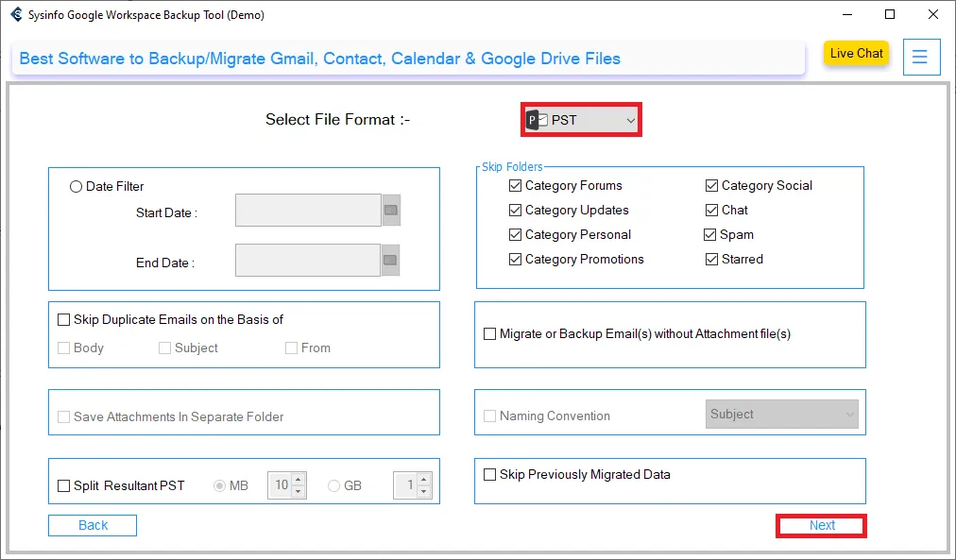Viewport: 956px width, 560px height.
Task: Uncheck the Spam skip folder
Action: tap(710, 234)
